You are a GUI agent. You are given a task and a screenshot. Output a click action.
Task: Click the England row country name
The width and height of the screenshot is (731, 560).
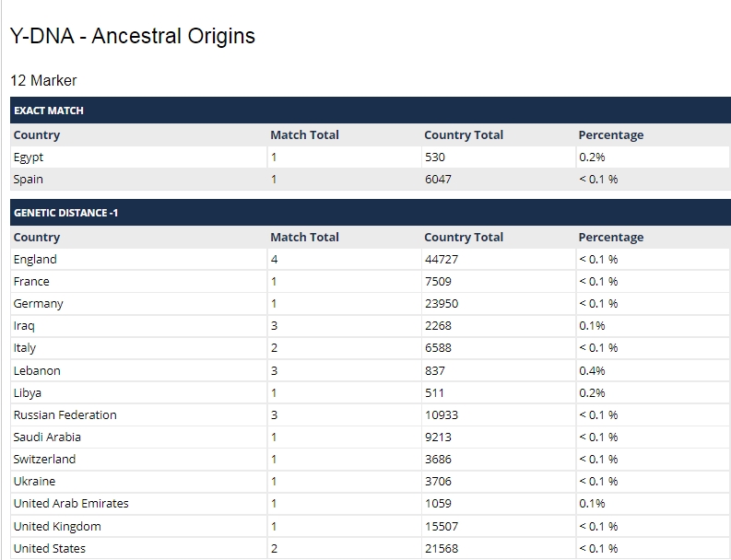pos(35,260)
